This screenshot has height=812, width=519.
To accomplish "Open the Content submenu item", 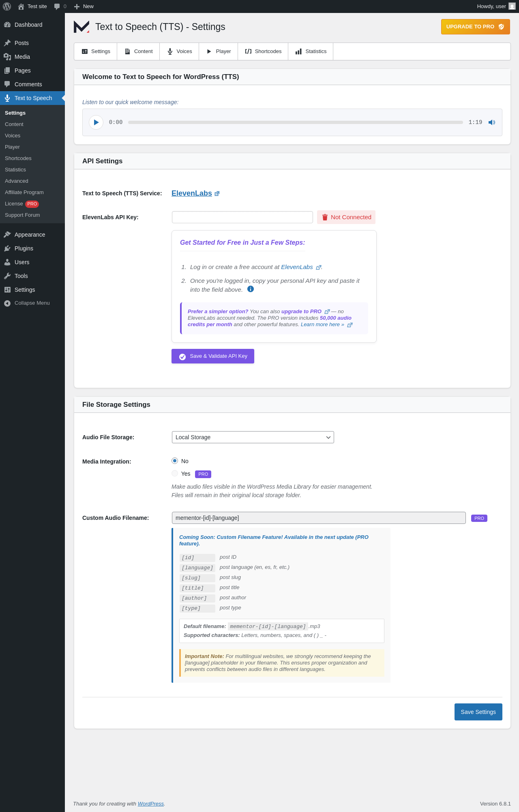I will click(x=14, y=124).
